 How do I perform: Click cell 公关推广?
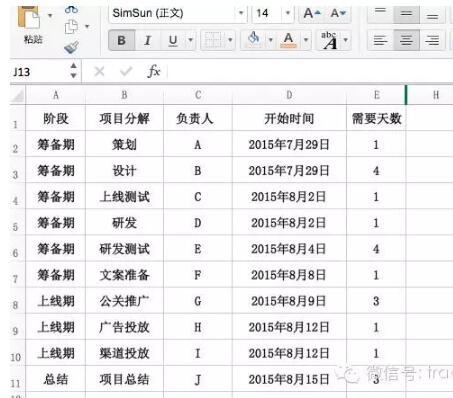(124, 301)
